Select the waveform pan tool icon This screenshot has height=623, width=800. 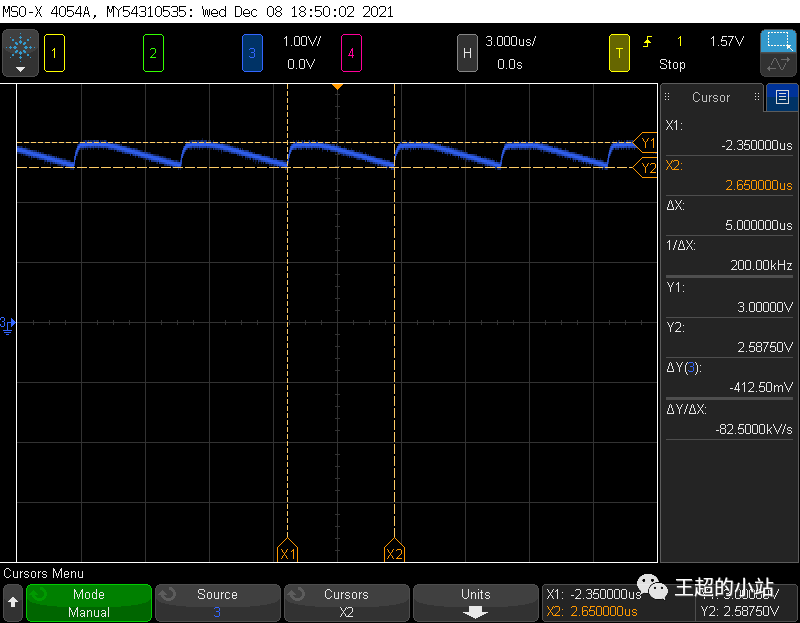point(779,65)
